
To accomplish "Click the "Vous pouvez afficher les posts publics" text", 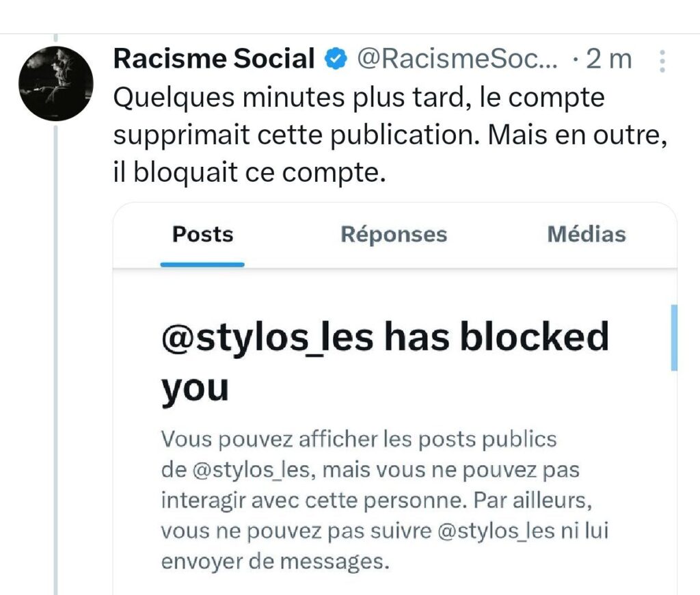I will point(359,439).
